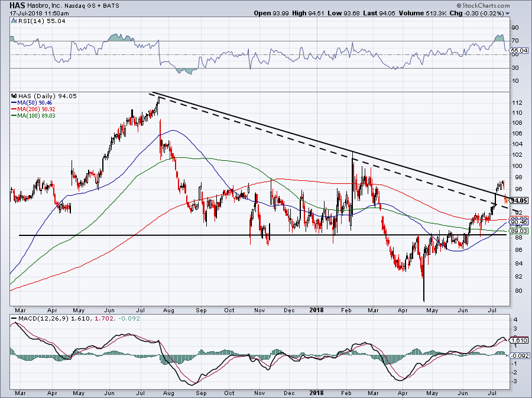
Task: Click the 112 price axis label
Action: [x=517, y=103]
